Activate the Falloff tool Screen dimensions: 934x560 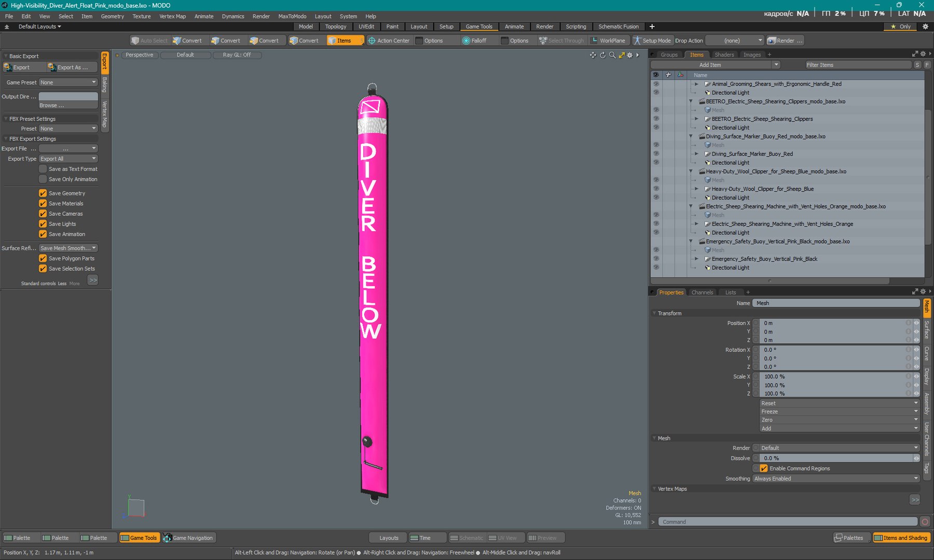tap(474, 40)
